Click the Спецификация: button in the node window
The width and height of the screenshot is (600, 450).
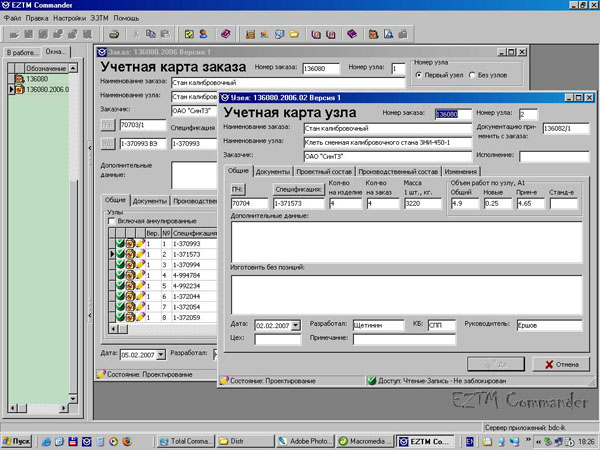299,189
